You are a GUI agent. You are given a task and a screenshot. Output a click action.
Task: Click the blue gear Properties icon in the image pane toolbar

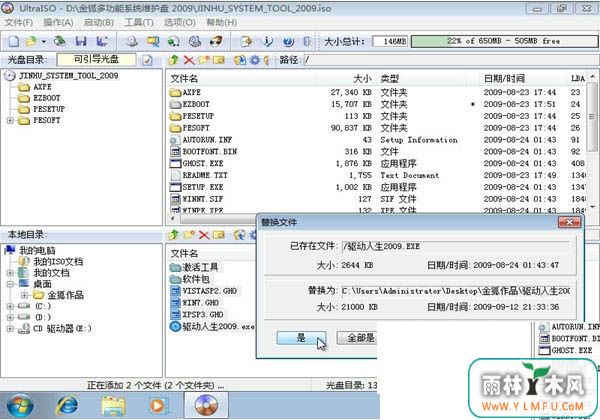point(254,60)
